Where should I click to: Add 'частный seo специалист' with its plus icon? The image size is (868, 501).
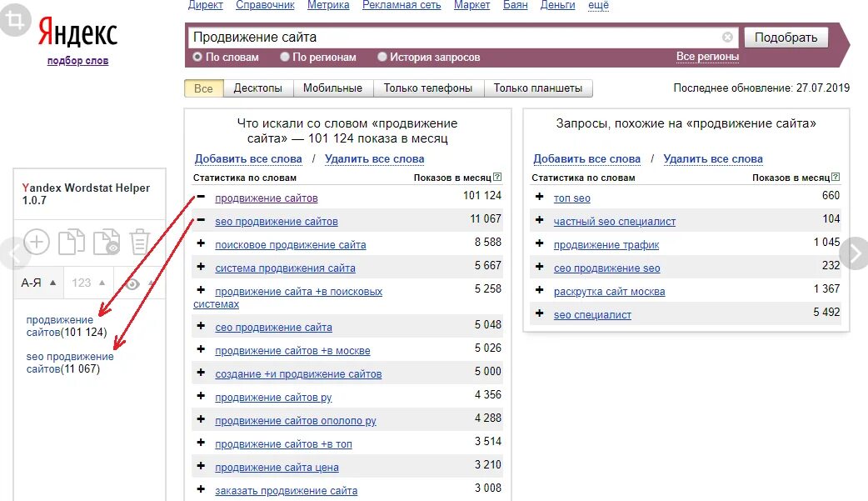tap(539, 220)
